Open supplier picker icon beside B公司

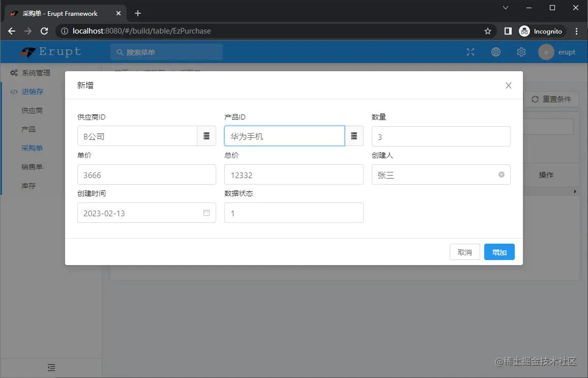click(x=206, y=136)
